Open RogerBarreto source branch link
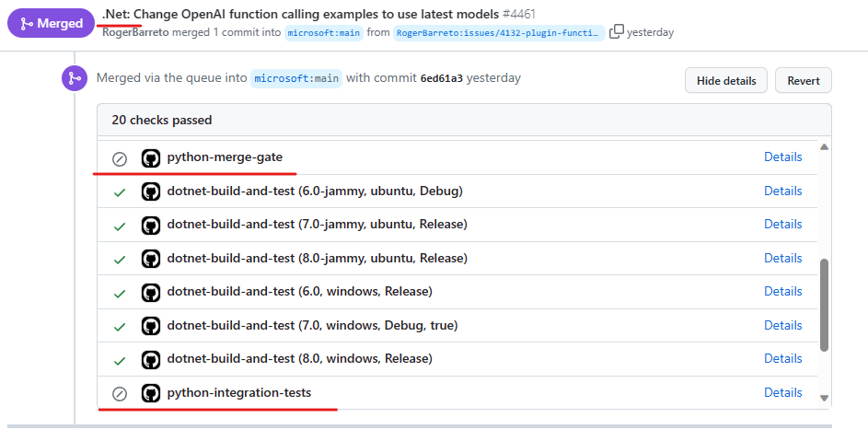The height and width of the screenshot is (441, 868). click(x=498, y=33)
